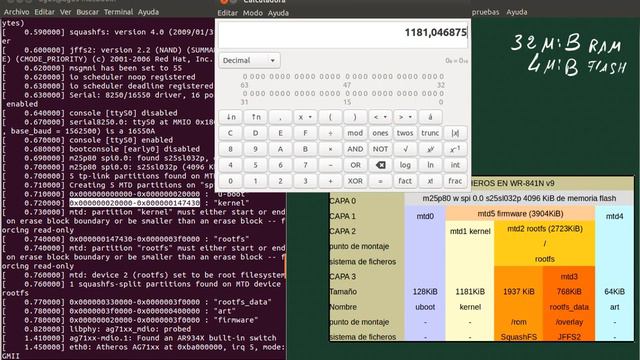Click the XOR button in Calculator
This screenshot has height=360, width=640.
(x=355, y=181)
